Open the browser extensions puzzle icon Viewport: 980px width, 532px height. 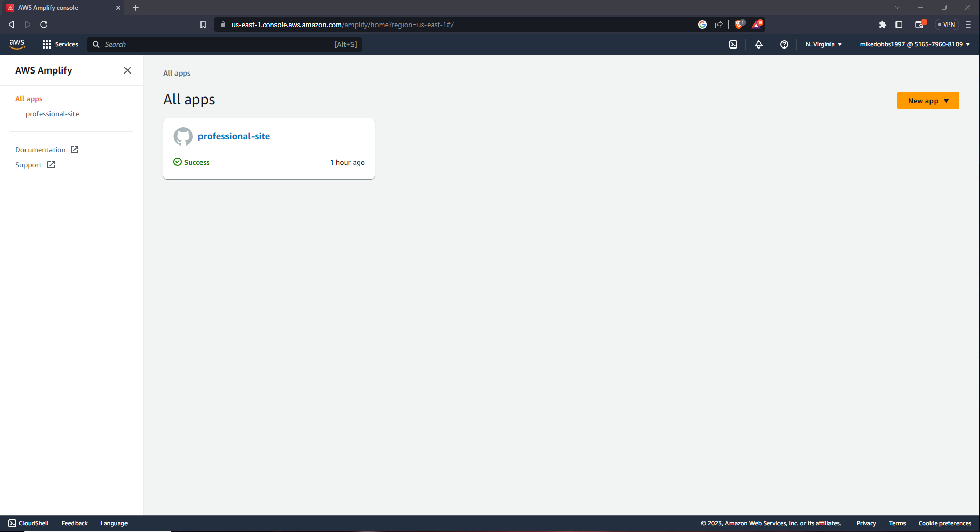point(883,25)
